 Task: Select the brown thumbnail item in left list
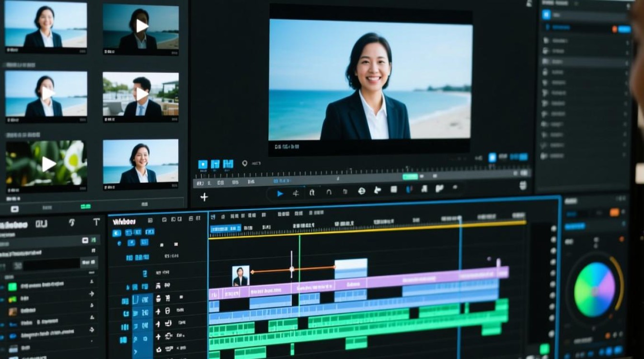[12, 312]
